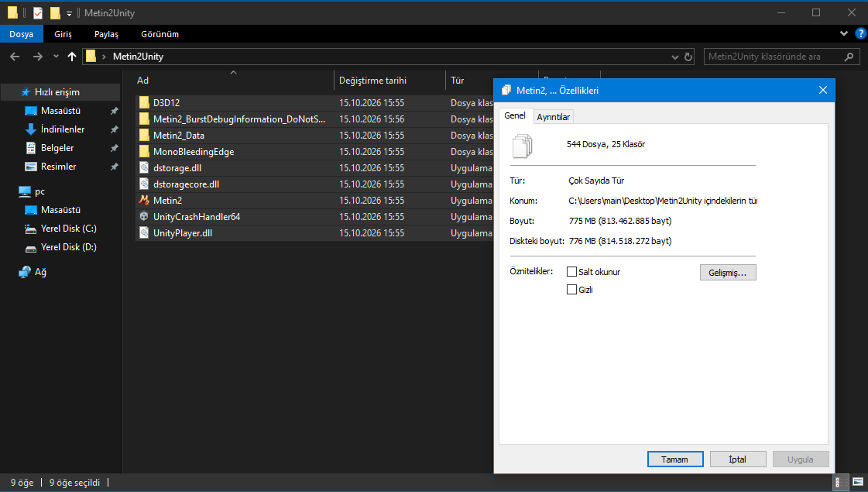Open Explorer help question mark
The width and height of the screenshot is (868, 492).
[861, 34]
